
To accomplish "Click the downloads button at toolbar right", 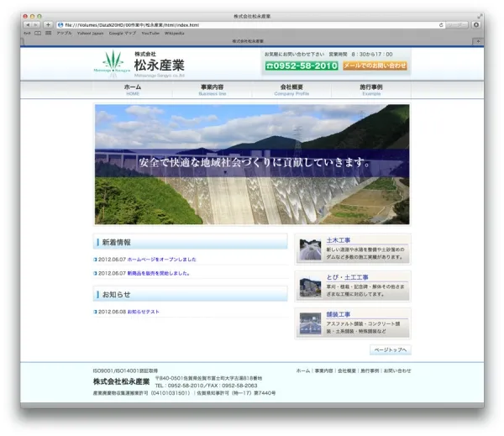I will coord(476,24).
